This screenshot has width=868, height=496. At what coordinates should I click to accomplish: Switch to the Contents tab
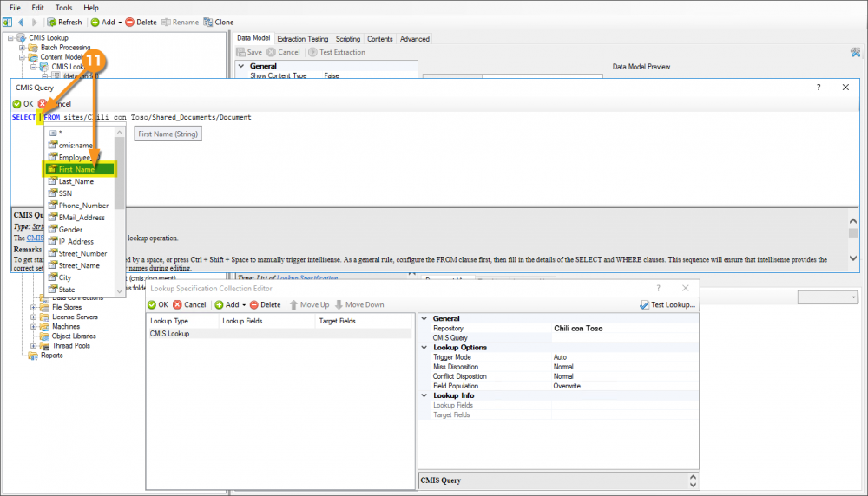(x=380, y=39)
